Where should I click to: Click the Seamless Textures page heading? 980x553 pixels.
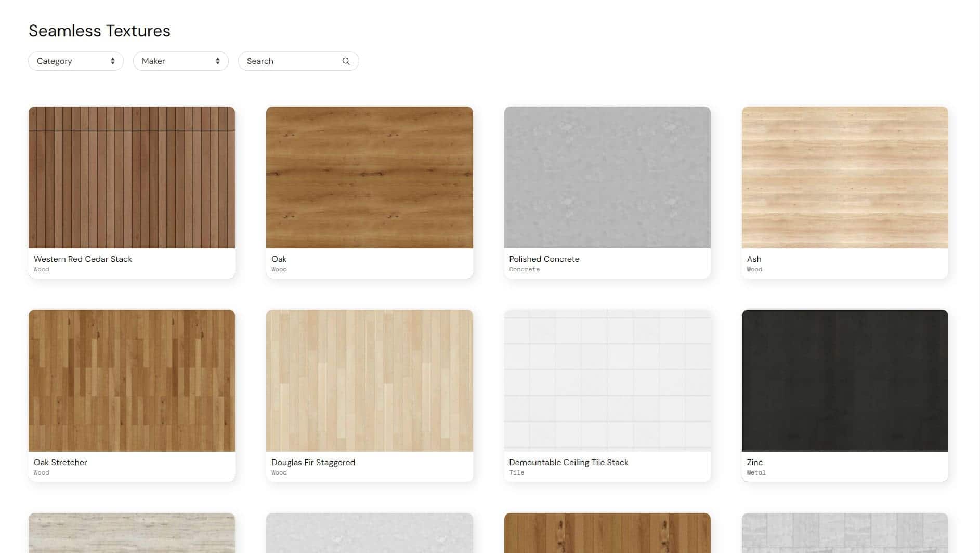click(99, 31)
